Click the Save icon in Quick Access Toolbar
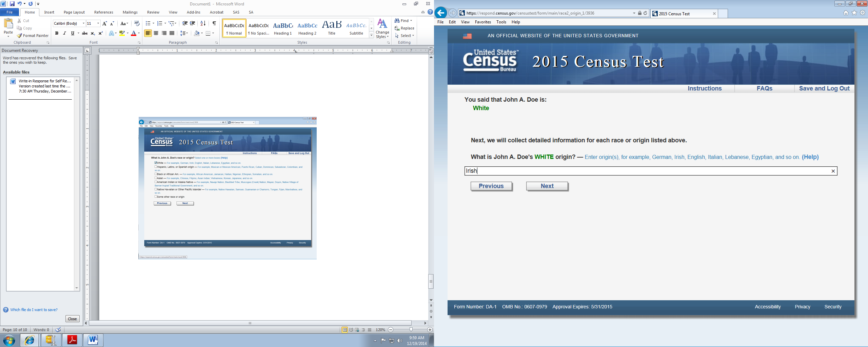 coord(12,4)
